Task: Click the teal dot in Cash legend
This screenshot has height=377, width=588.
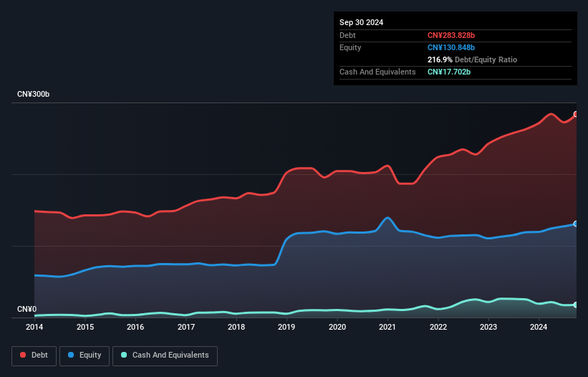Action: point(124,355)
